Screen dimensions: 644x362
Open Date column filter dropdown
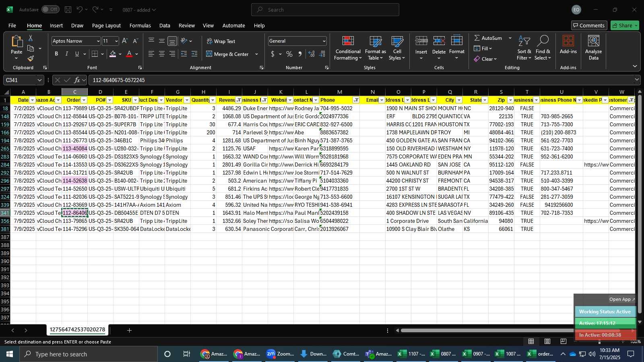pos(32,100)
